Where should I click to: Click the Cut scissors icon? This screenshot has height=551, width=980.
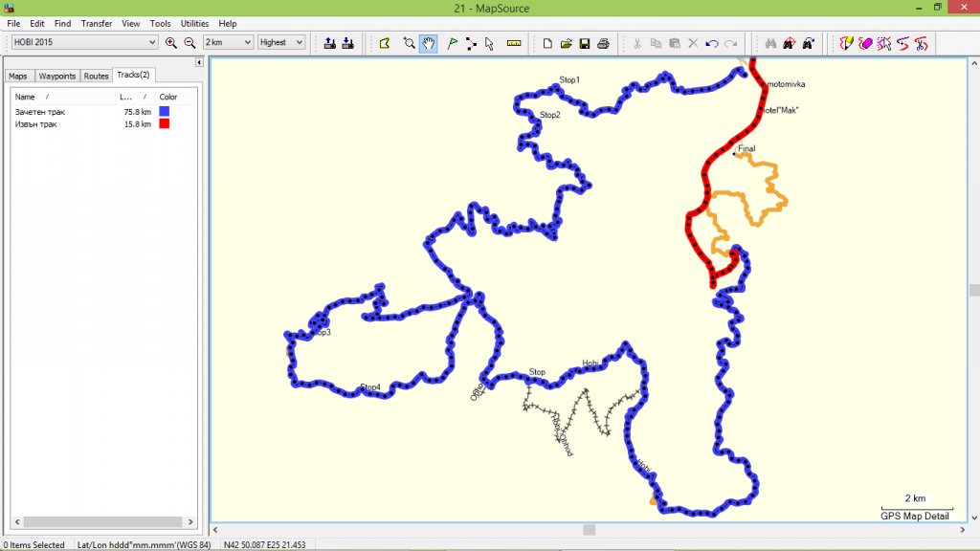pos(636,43)
